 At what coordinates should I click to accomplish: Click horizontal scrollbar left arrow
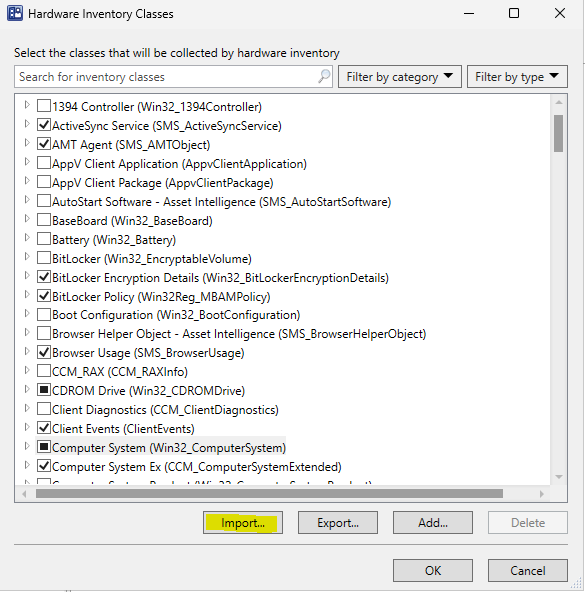click(24, 494)
